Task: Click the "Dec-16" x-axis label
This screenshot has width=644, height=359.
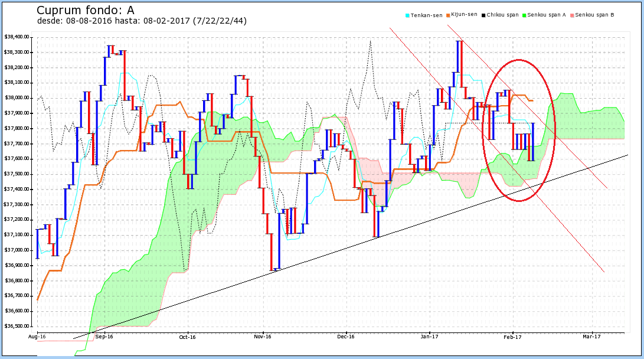Action: pyautogui.click(x=346, y=337)
